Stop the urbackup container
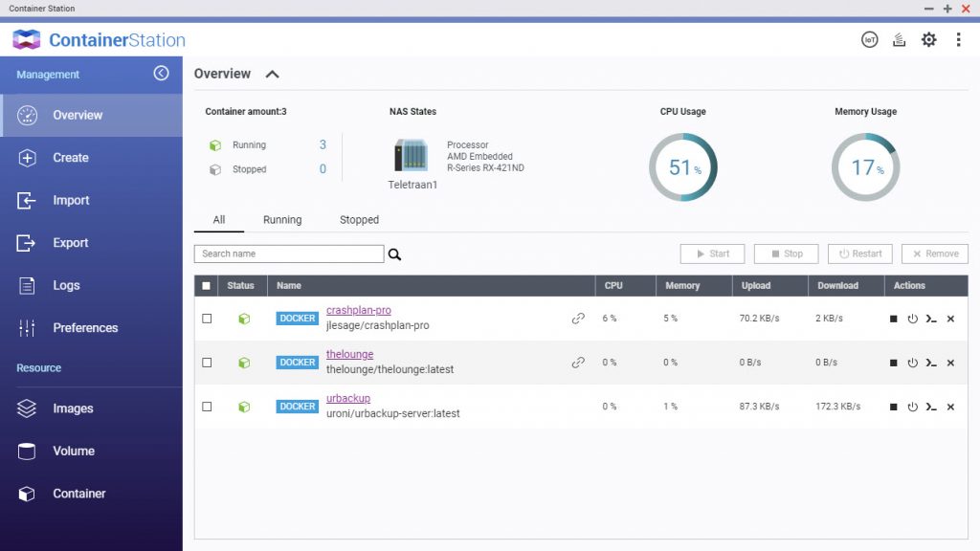 [894, 407]
